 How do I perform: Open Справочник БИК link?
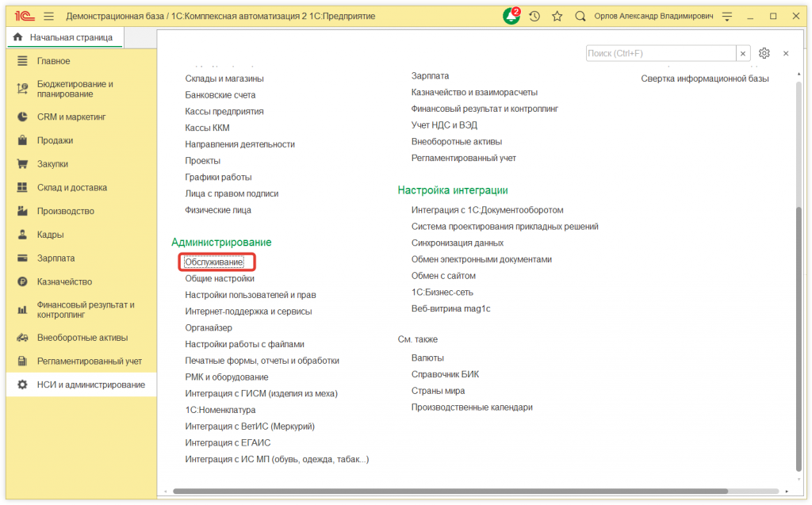tap(445, 374)
